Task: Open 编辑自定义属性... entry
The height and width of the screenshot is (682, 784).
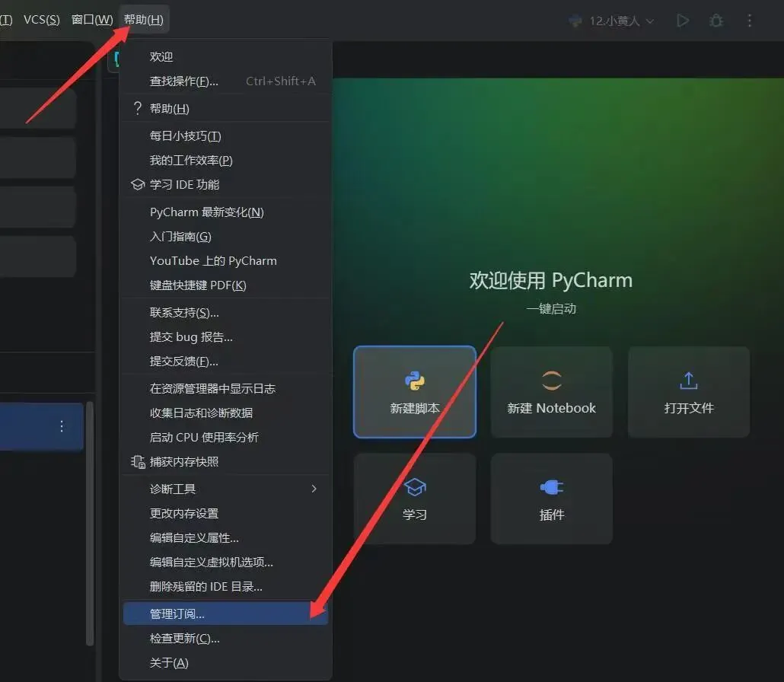Action: pos(225,538)
